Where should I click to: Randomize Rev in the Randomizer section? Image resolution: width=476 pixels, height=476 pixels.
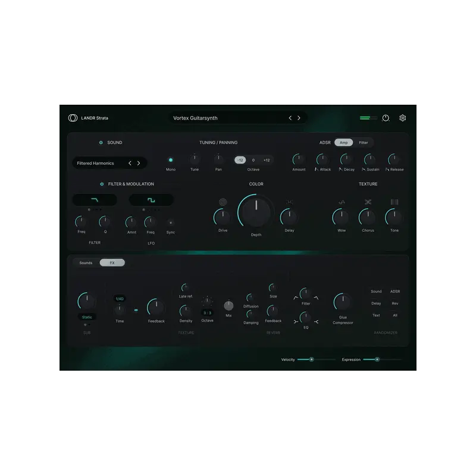pos(395,303)
